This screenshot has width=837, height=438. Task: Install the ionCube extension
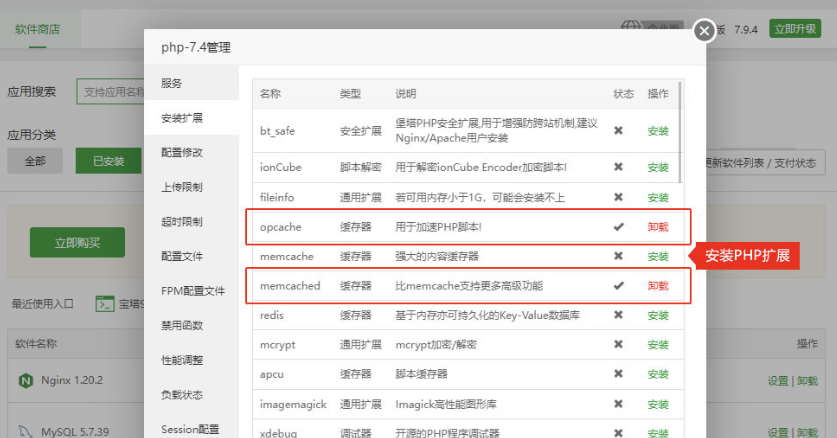click(658, 168)
